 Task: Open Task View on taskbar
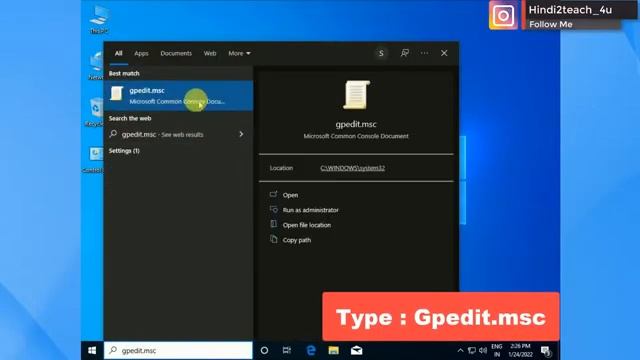click(x=287, y=350)
